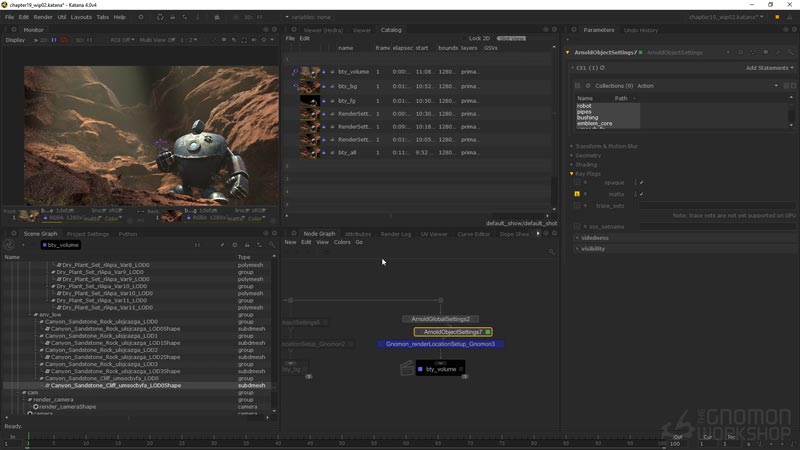
Task: Open the File menu
Action: pos(9,17)
